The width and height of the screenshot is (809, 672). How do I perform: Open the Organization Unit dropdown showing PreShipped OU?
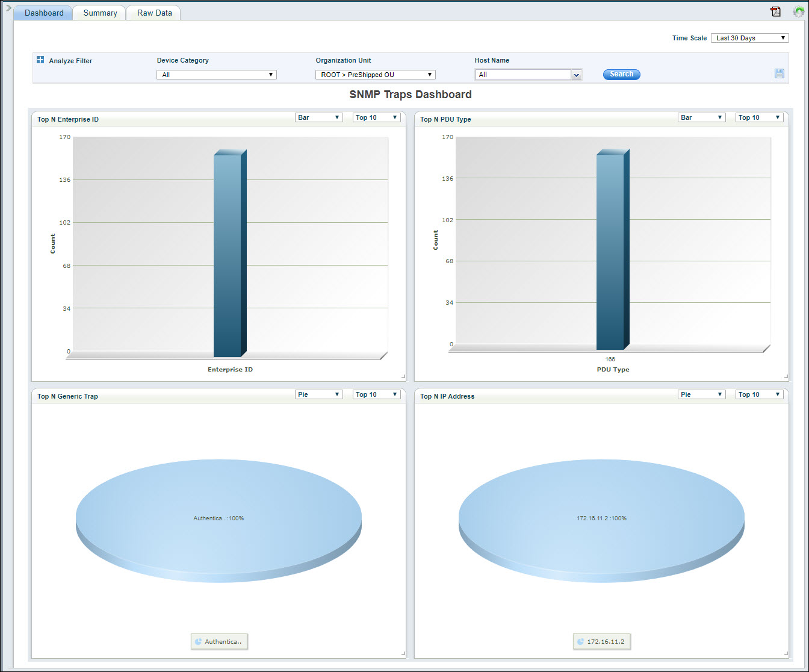pyautogui.click(x=375, y=74)
